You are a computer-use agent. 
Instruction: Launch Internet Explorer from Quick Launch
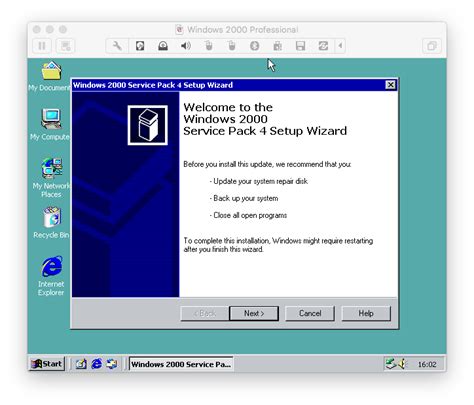click(97, 364)
